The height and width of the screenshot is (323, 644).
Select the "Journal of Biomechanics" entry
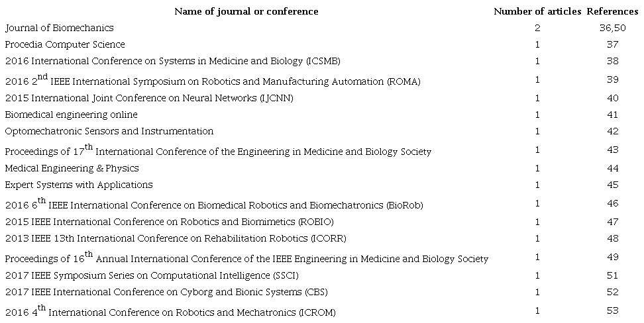(60, 28)
